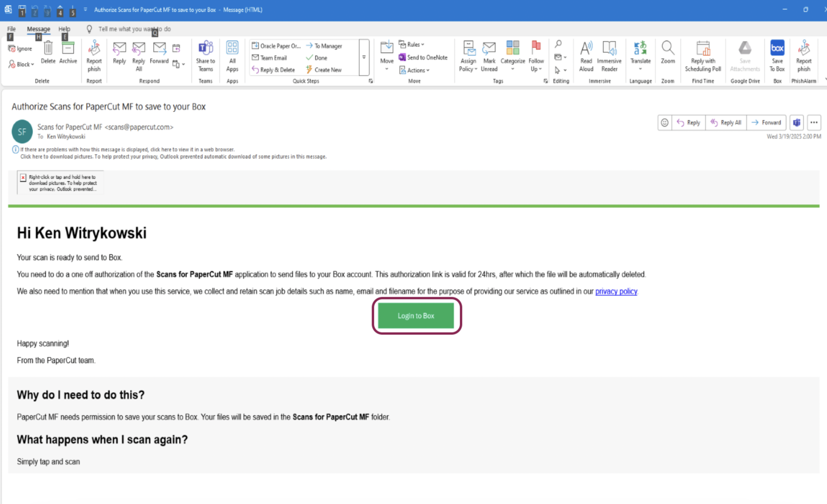Save the email To Box
The height and width of the screenshot is (504, 827).
(777, 56)
